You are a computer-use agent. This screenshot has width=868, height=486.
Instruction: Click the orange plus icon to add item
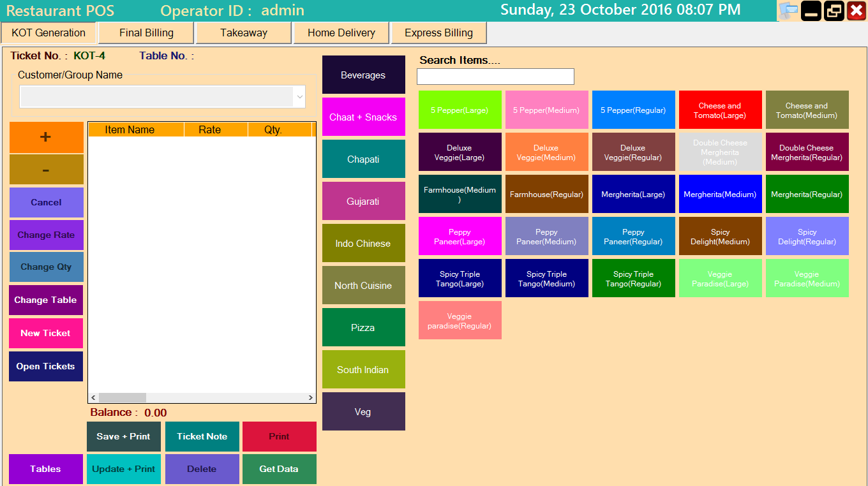(45, 136)
